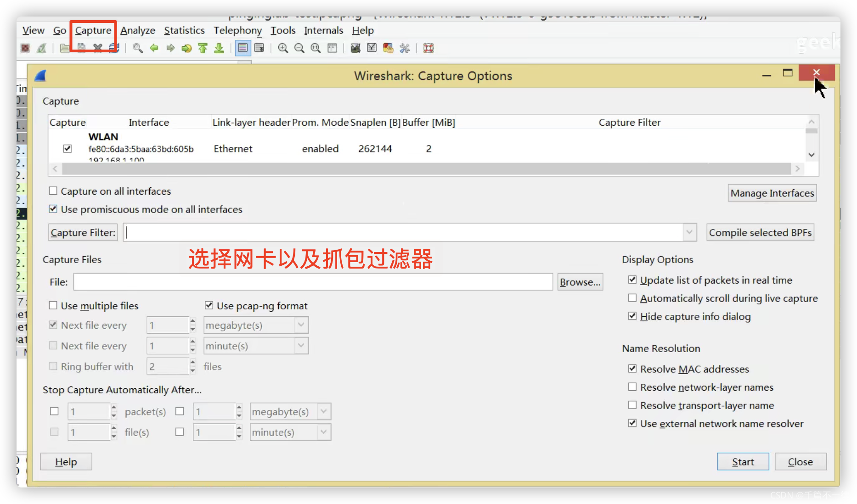Click the save capture file icon

click(x=81, y=48)
